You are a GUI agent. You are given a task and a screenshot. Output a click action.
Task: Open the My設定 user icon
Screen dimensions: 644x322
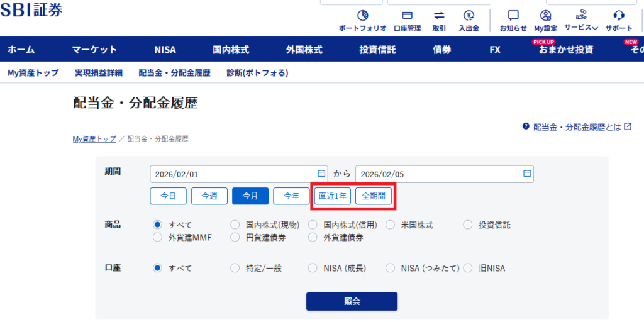click(545, 16)
